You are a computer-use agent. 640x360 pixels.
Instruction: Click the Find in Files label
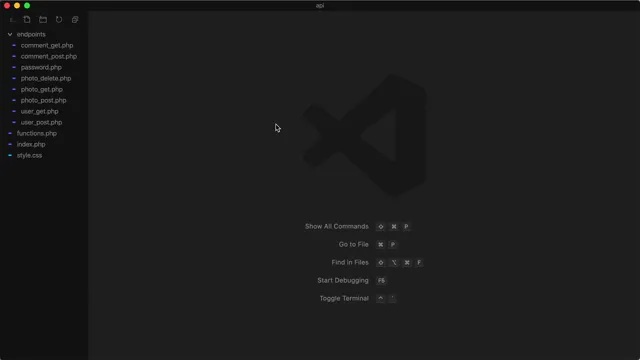(350, 262)
